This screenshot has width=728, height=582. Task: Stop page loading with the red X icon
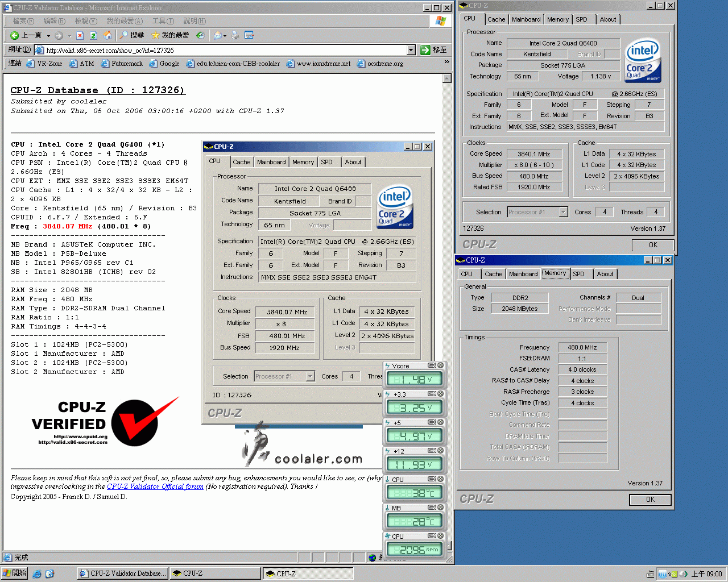(x=80, y=35)
